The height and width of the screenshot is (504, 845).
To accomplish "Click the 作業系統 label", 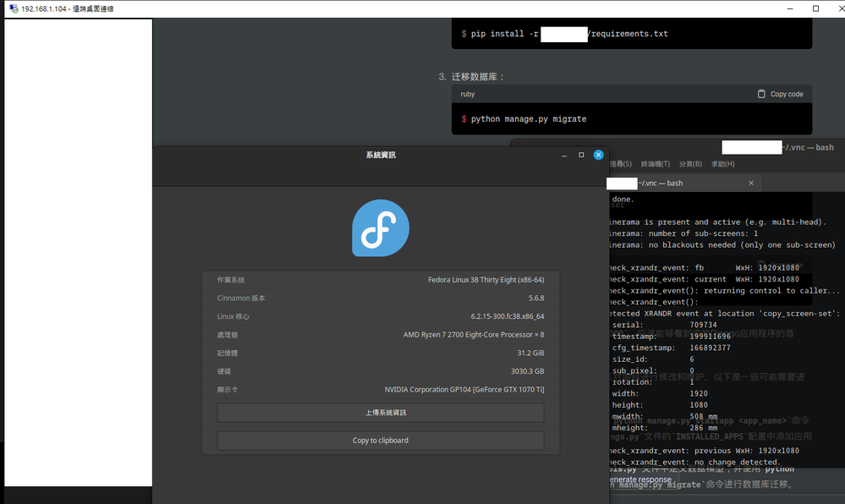I will coord(231,280).
